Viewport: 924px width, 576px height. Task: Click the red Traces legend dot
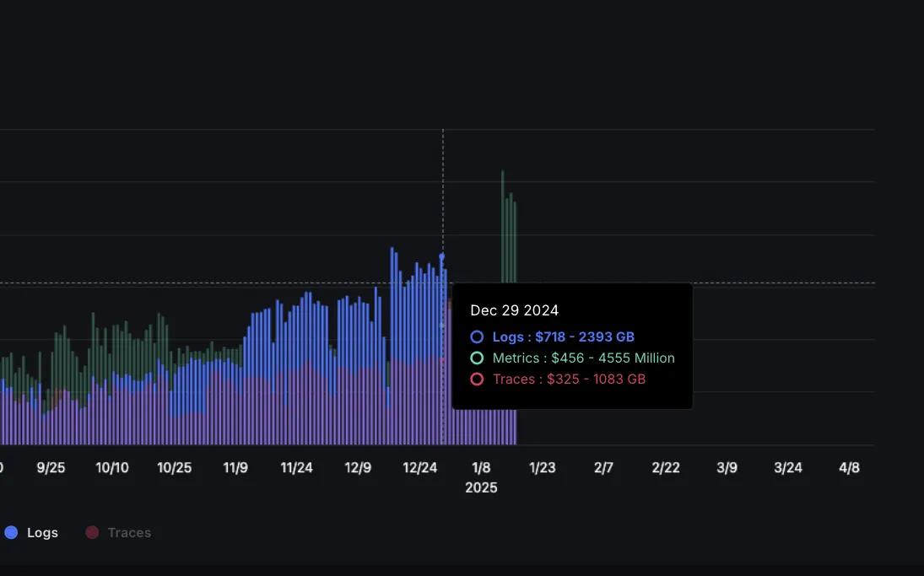click(92, 532)
